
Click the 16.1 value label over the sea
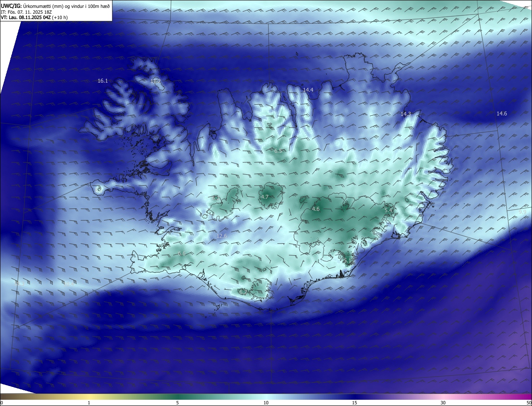pyautogui.click(x=103, y=81)
